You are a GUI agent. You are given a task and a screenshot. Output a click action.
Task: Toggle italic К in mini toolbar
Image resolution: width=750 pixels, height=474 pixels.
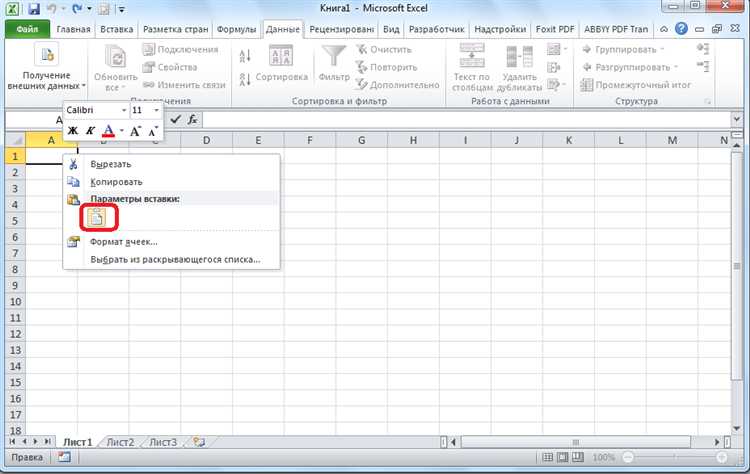[x=90, y=130]
